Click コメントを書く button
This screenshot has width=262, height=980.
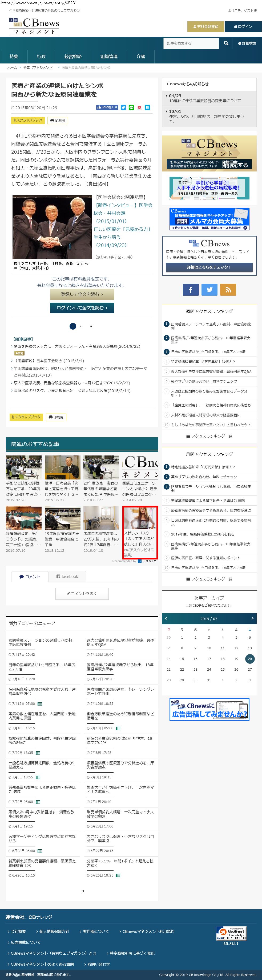[82, 594]
